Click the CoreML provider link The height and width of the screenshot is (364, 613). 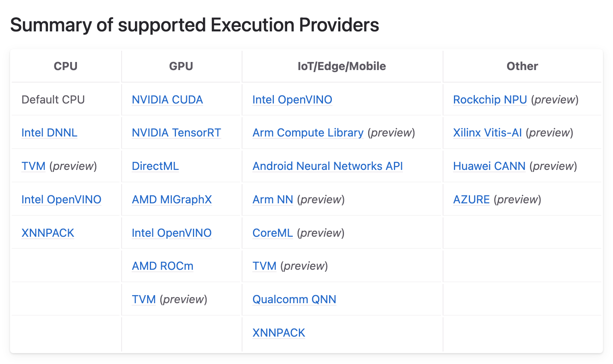(272, 233)
